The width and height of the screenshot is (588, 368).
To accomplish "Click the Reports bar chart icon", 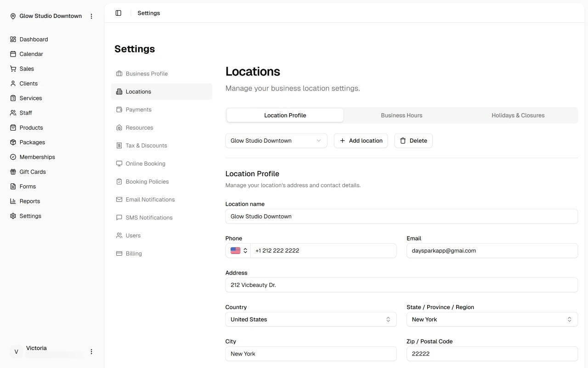I will pyautogui.click(x=13, y=201).
